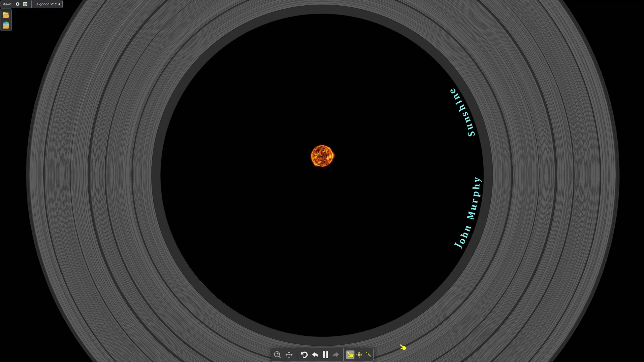This screenshot has width=644, height=362.
Task: Open the Файл menu
Action: (7, 4)
